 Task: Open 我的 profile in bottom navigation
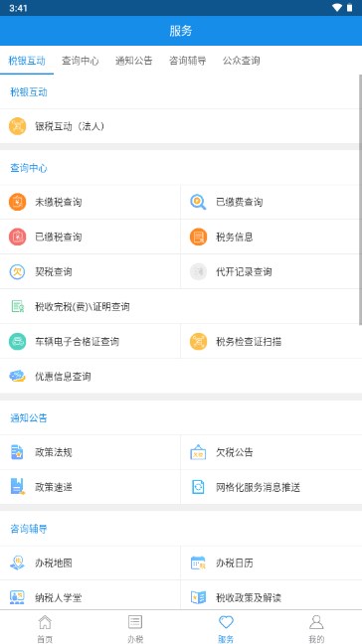coord(316,628)
